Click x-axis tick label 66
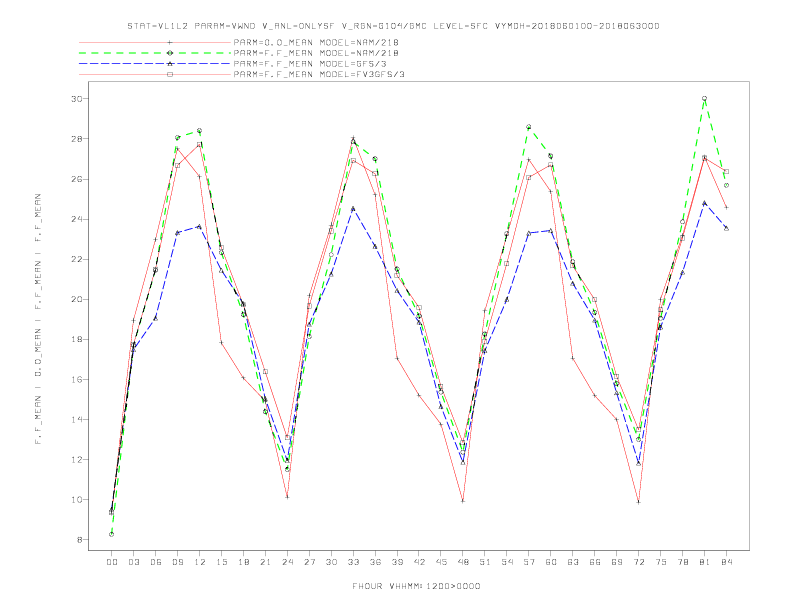This screenshot has width=792, height=612. coord(595,562)
